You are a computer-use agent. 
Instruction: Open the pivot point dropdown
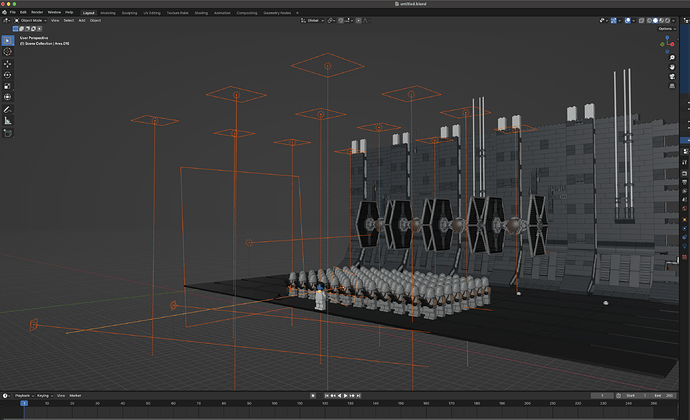coord(331,20)
